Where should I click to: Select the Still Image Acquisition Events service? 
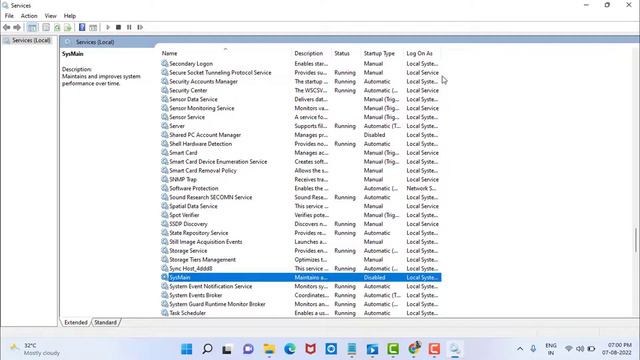tap(300, 242)
